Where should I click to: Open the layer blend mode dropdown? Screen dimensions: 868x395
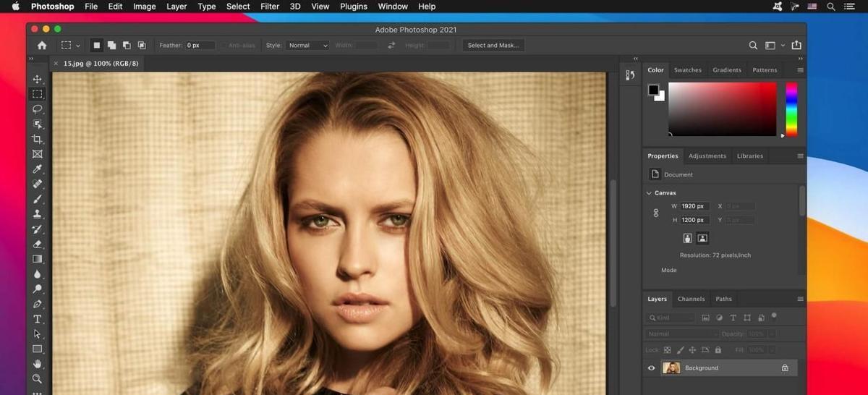click(681, 334)
